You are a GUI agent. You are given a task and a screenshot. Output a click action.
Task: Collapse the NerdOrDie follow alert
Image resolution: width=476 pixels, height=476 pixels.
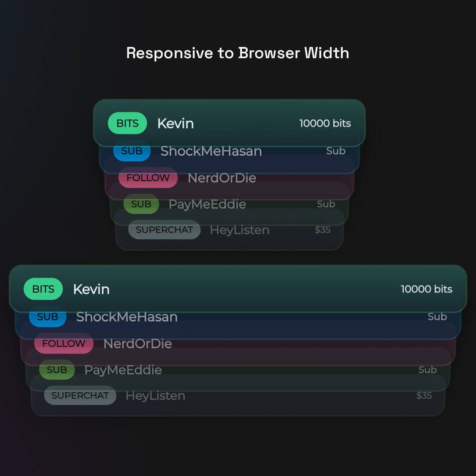click(222, 178)
